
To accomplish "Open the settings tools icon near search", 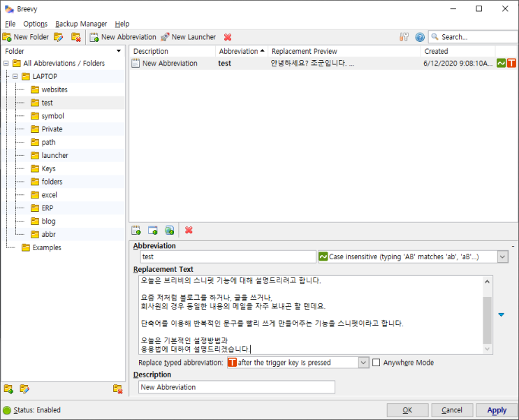I will tap(404, 37).
